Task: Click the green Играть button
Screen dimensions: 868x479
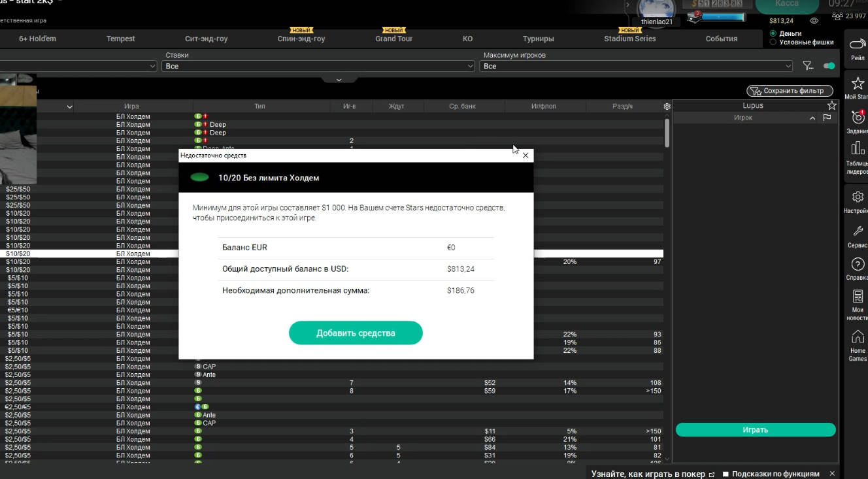Action: click(756, 430)
